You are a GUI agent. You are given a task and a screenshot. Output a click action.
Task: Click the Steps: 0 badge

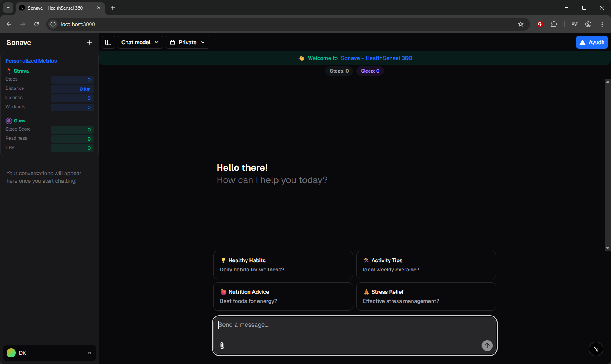(339, 71)
